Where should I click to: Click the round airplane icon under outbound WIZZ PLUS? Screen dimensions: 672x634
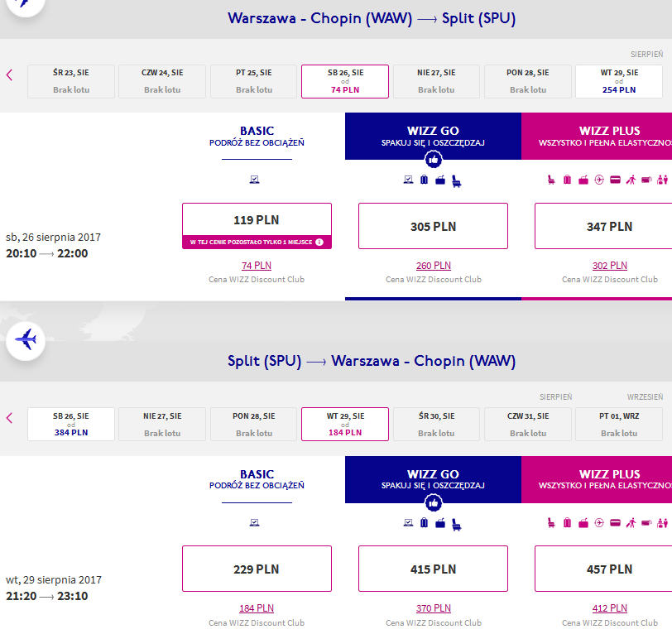click(x=599, y=180)
